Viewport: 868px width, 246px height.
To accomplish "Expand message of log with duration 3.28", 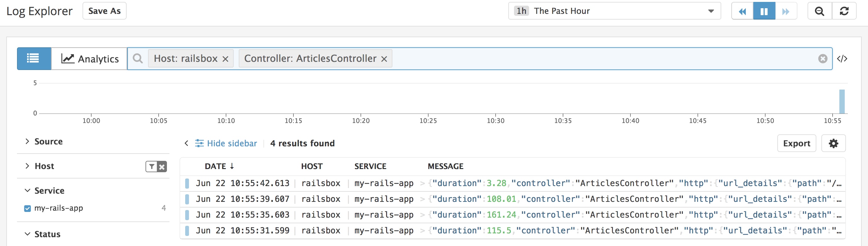I will pos(422,183).
